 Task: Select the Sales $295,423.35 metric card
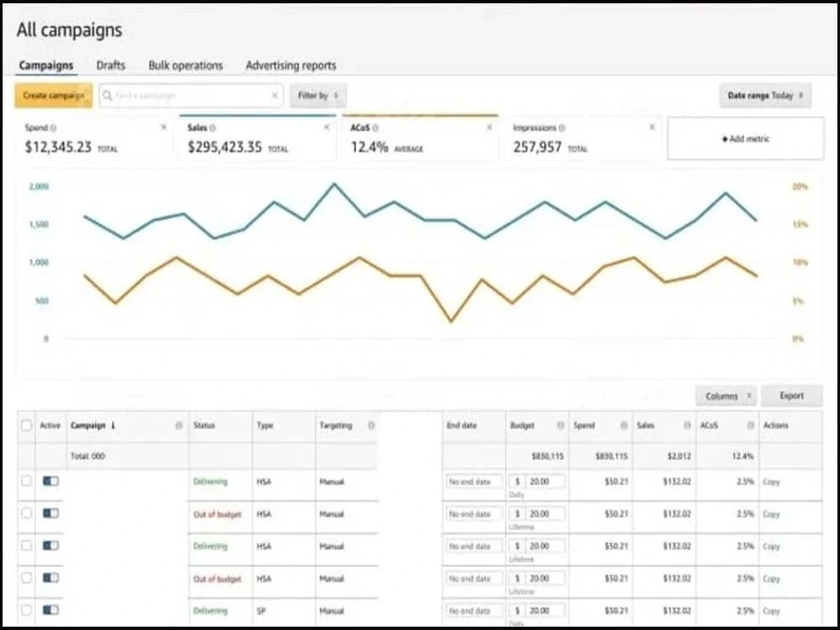point(257,139)
